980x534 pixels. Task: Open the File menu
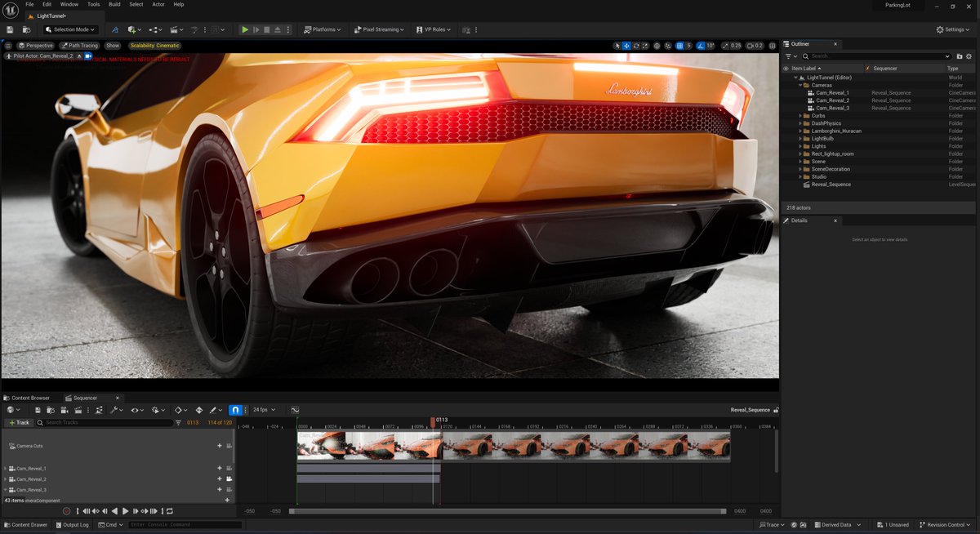(x=29, y=4)
